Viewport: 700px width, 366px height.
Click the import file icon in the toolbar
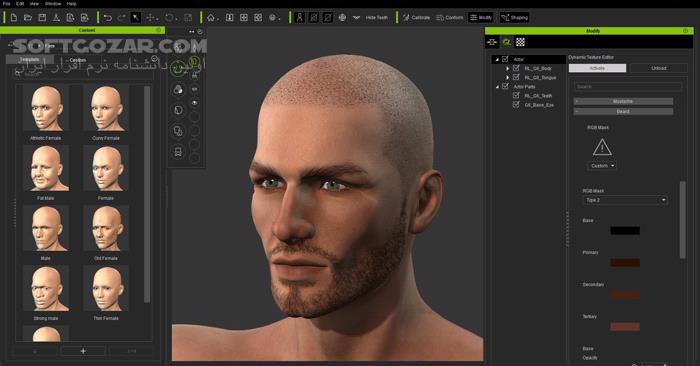85,18
